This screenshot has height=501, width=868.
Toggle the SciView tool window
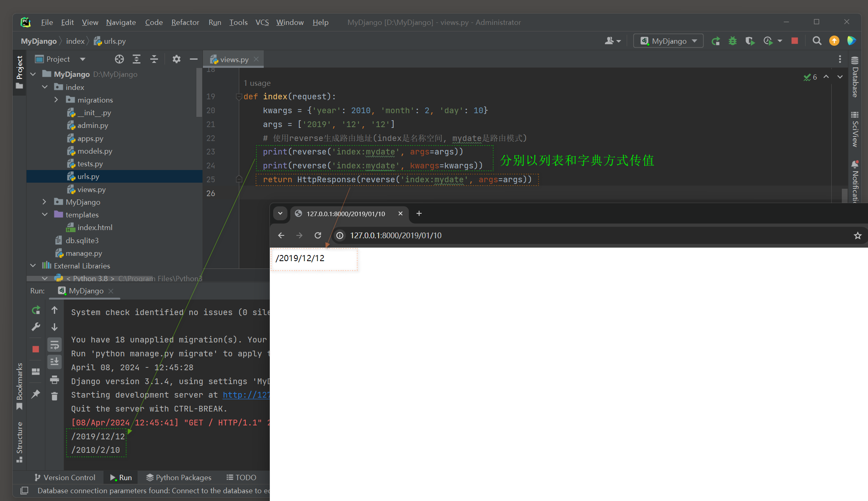tap(855, 129)
